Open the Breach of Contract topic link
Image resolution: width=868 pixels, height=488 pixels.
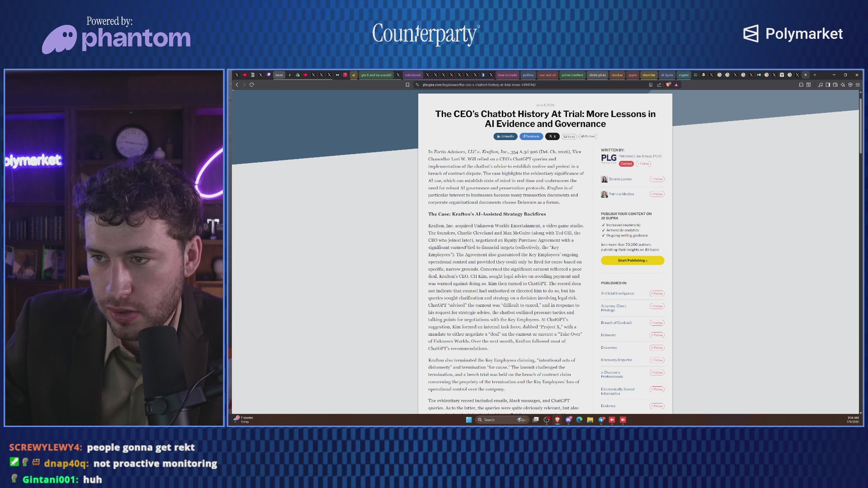(x=616, y=323)
